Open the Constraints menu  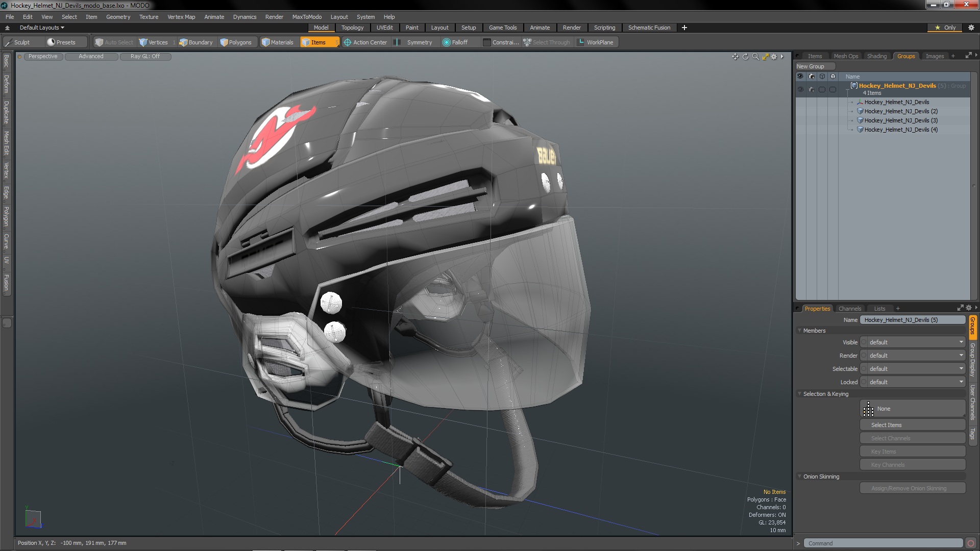[501, 42]
